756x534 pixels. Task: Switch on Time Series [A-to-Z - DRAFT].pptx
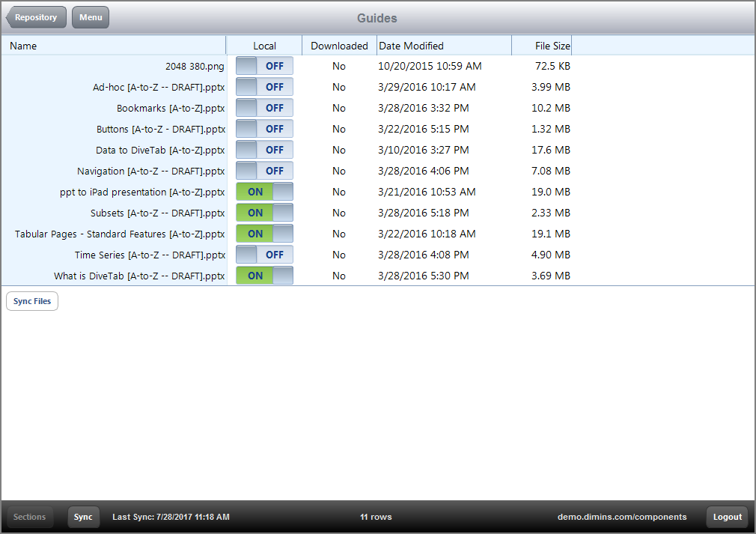pyautogui.click(x=266, y=255)
